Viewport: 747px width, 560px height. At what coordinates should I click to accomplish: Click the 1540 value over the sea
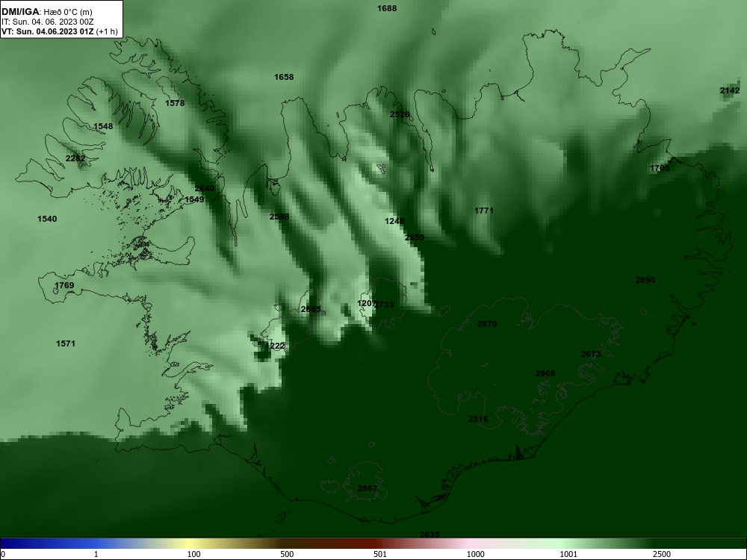(47, 219)
